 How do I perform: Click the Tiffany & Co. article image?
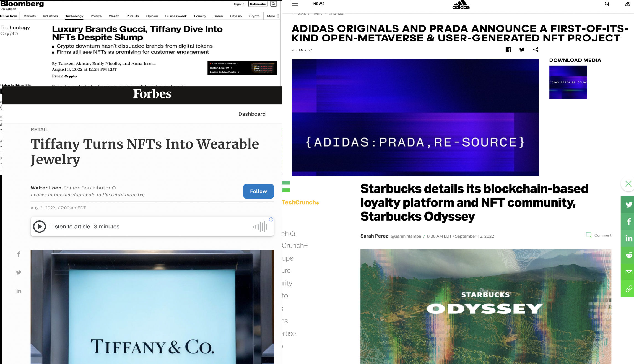152,307
